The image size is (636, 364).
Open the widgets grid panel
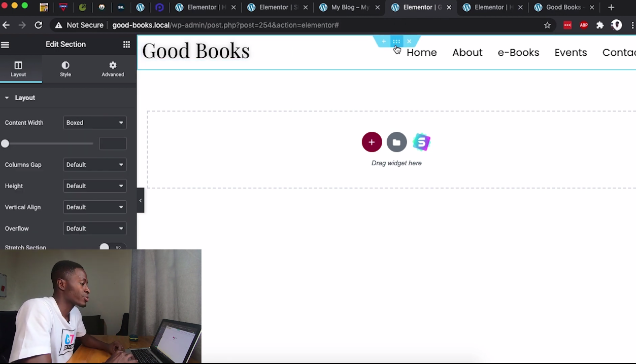click(x=126, y=45)
